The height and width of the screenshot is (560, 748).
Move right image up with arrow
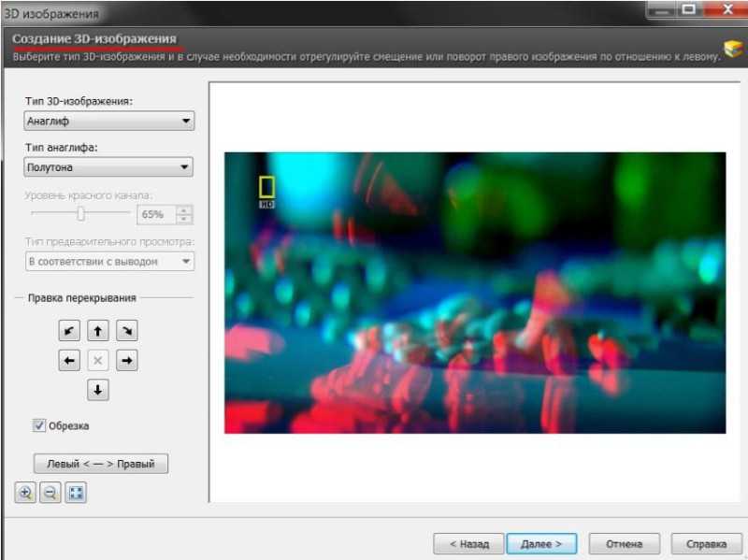[x=98, y=331]
